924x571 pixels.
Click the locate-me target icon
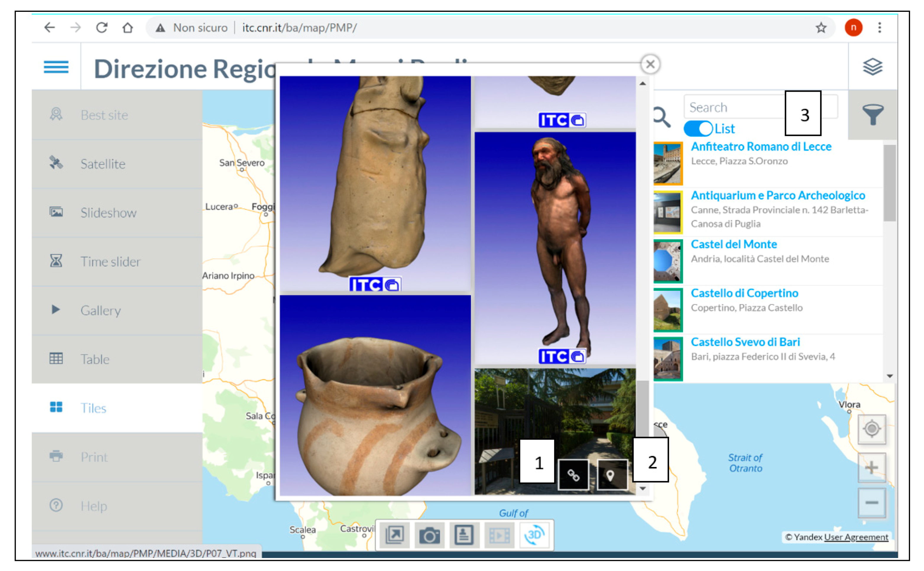pos(871,429)
